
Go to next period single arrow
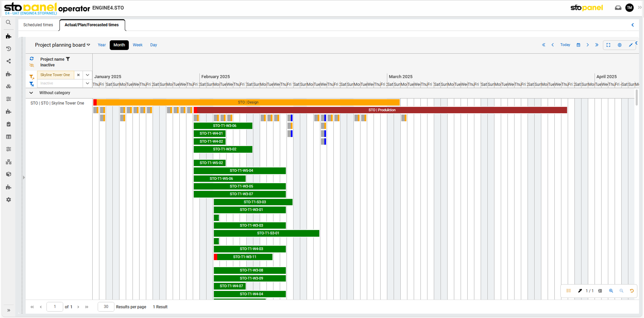(x=588, y=45)
